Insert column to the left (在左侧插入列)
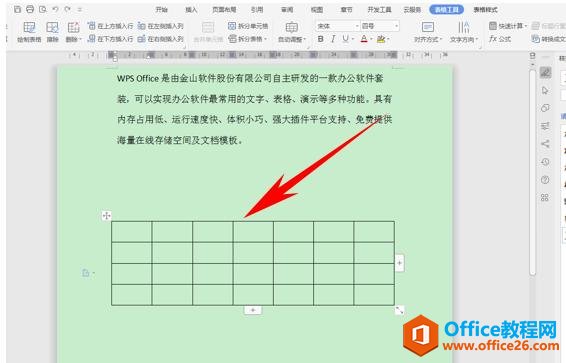This screenshot has height=363, width=566. point(161,26)
